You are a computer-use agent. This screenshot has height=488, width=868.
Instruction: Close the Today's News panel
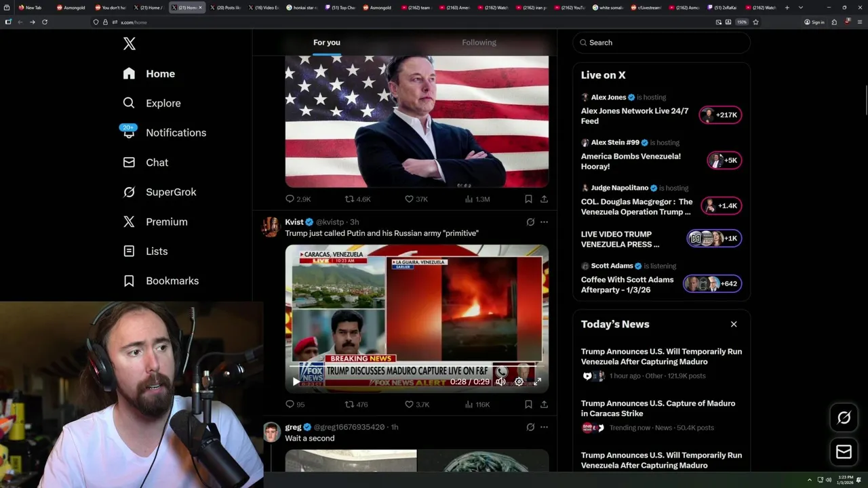(734, 325)
